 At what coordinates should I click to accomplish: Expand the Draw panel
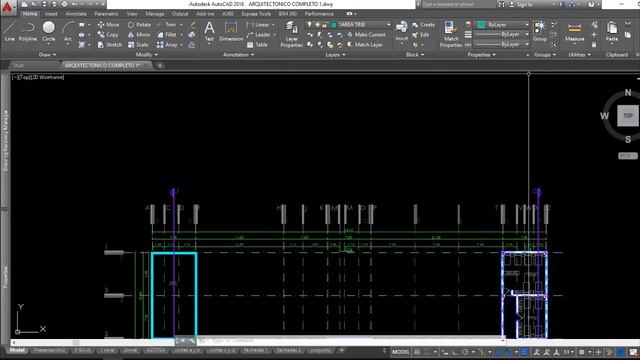tap(47, 55)
